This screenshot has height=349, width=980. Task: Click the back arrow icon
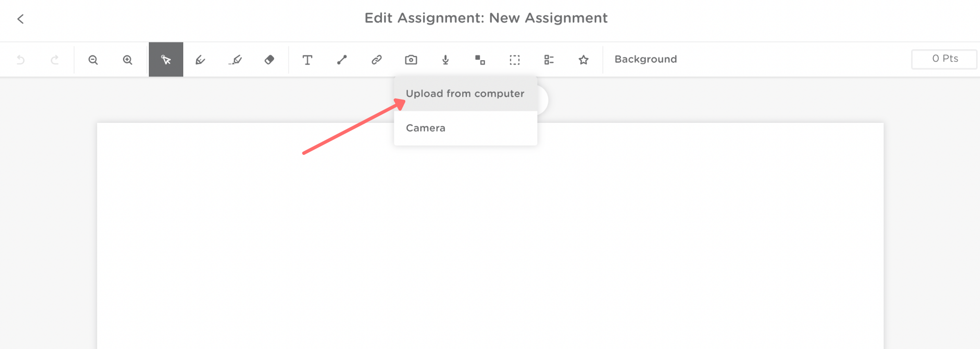coord(20,19)
